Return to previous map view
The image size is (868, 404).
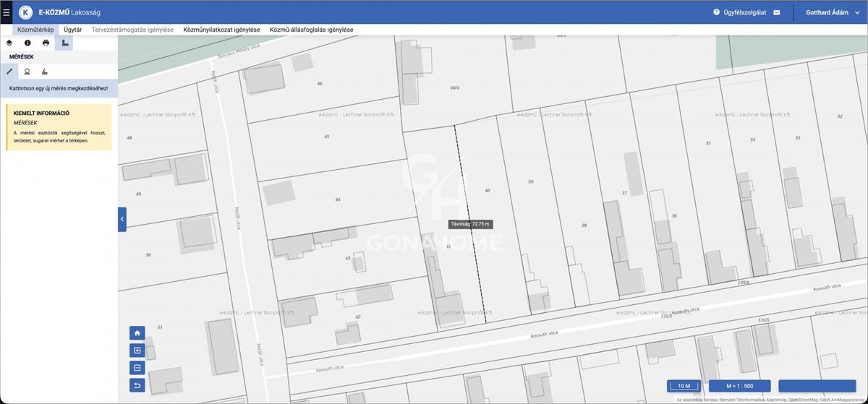[x=137, y=385]
